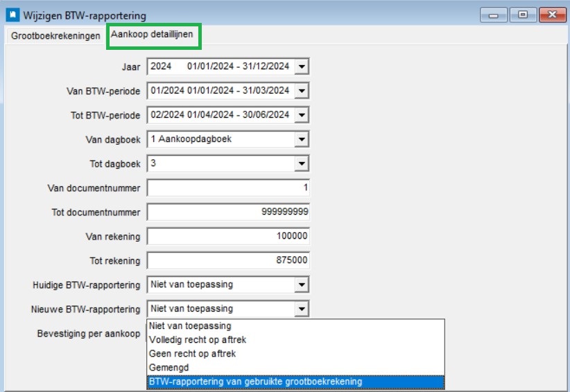Screen dimensions: 570x392
Task: Click the Van documentnummer input field
Action: 228,188
